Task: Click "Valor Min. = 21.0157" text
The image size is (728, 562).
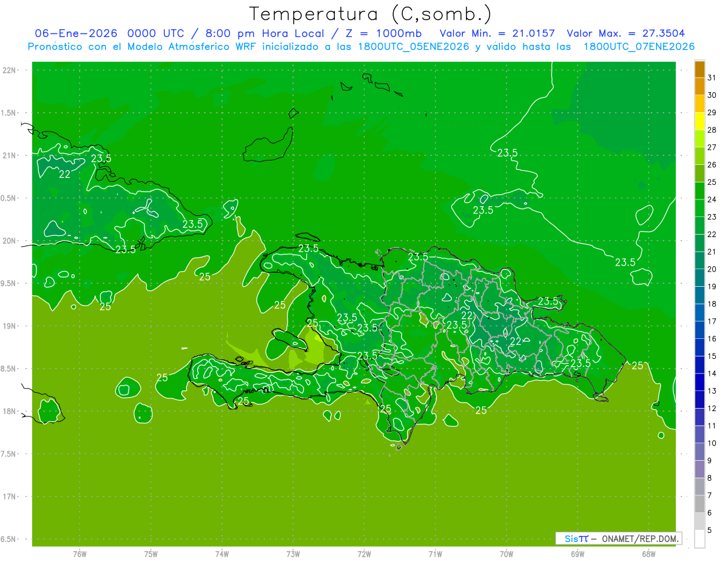Action: tap(497, 33)
